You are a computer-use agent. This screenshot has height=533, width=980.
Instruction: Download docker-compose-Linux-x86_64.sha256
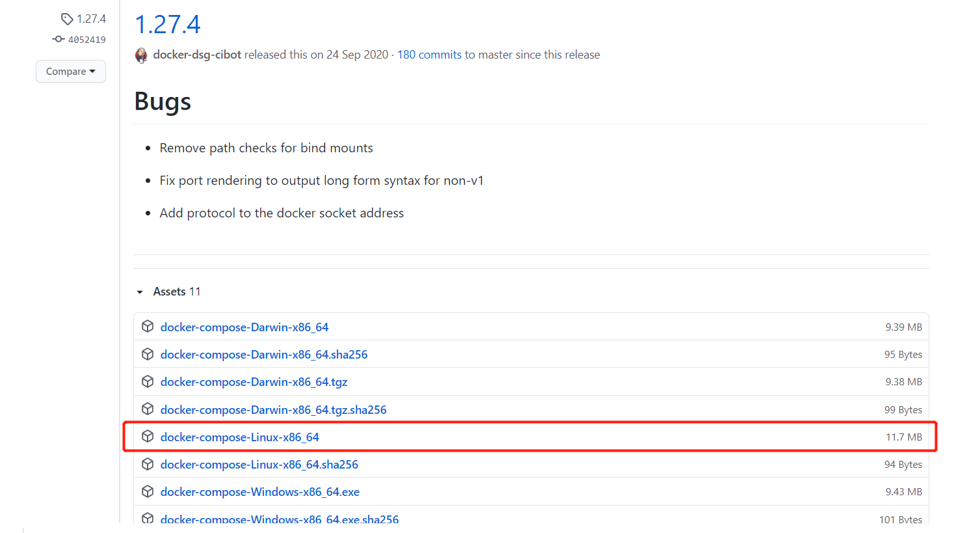tap(259, 465)
